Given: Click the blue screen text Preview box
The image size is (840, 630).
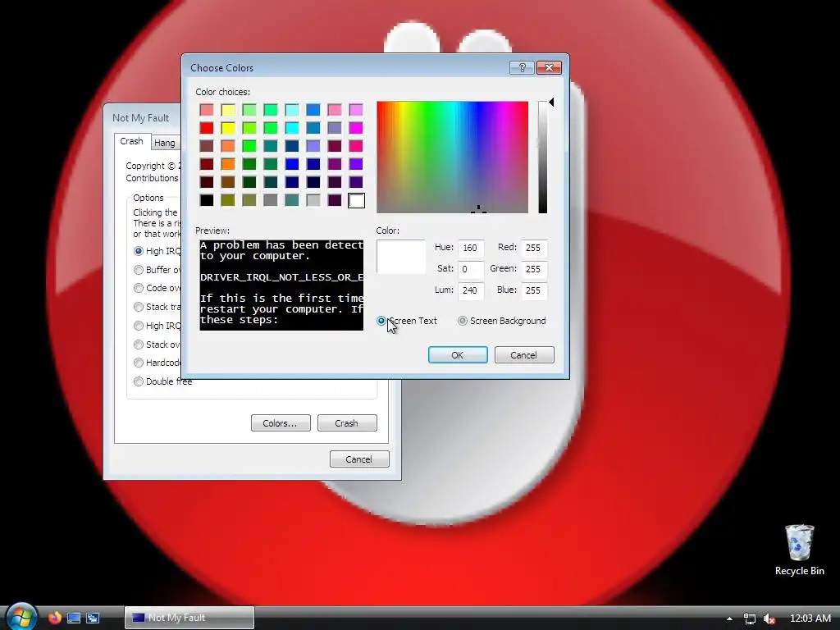Looking at the screenshot, I should coord(281,285).
